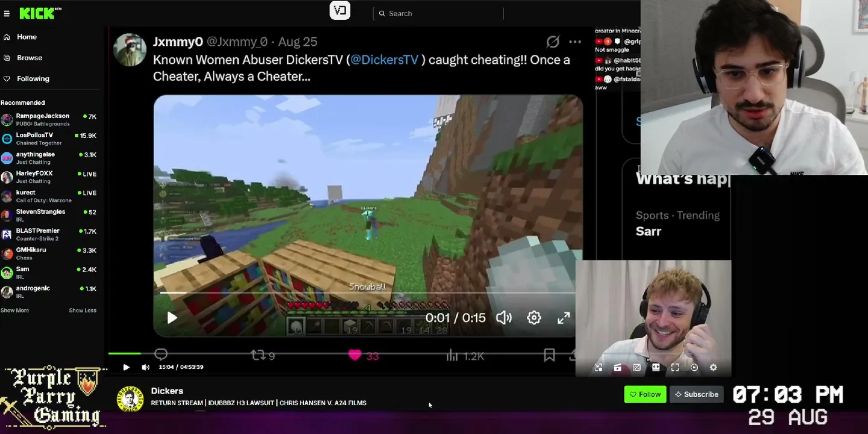Open RampageJackson's PUBG stream
868x434 pixels.
point(49,119)
